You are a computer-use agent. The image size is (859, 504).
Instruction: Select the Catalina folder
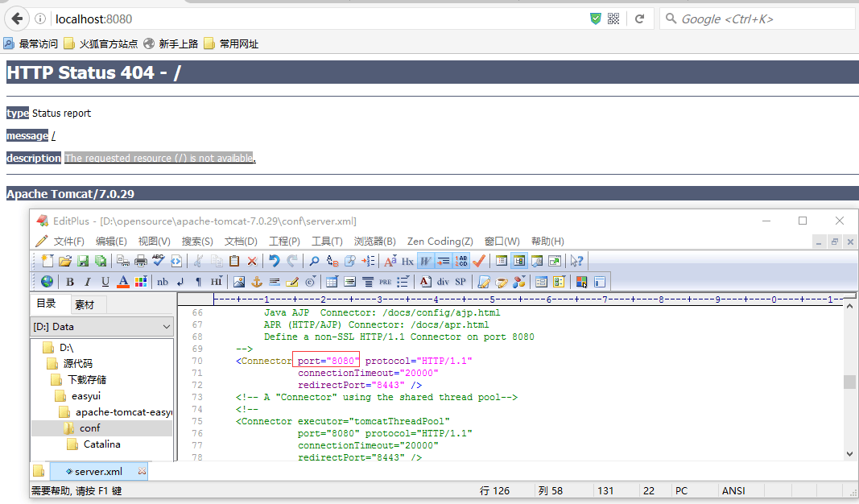coord(102,444)
